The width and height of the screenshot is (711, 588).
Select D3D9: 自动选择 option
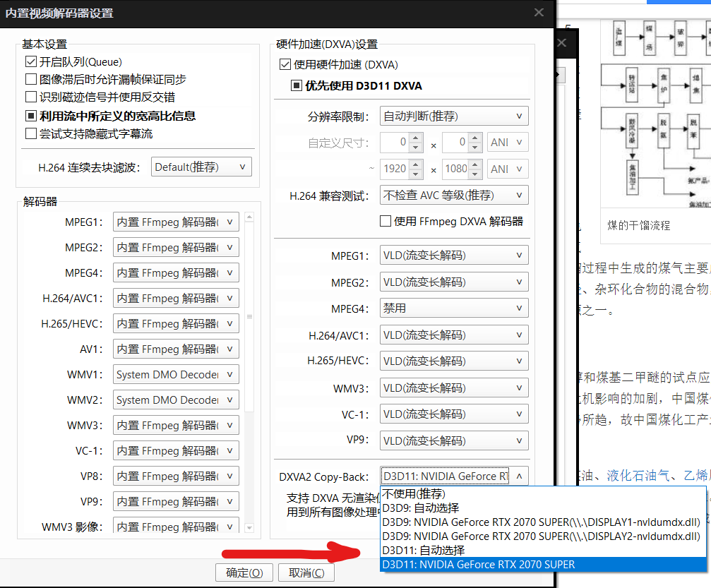(543, 508)
